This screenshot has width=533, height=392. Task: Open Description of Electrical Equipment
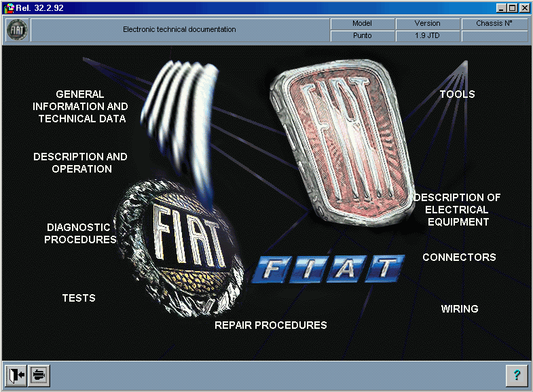tap(457, 210)
